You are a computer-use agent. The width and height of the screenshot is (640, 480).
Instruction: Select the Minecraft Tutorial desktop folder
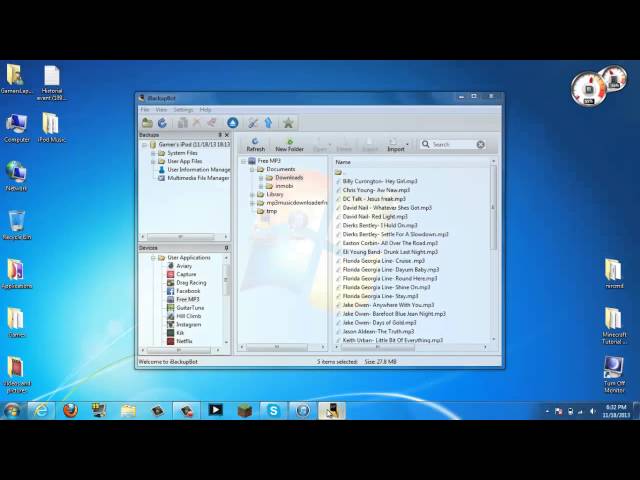(613, 326)
